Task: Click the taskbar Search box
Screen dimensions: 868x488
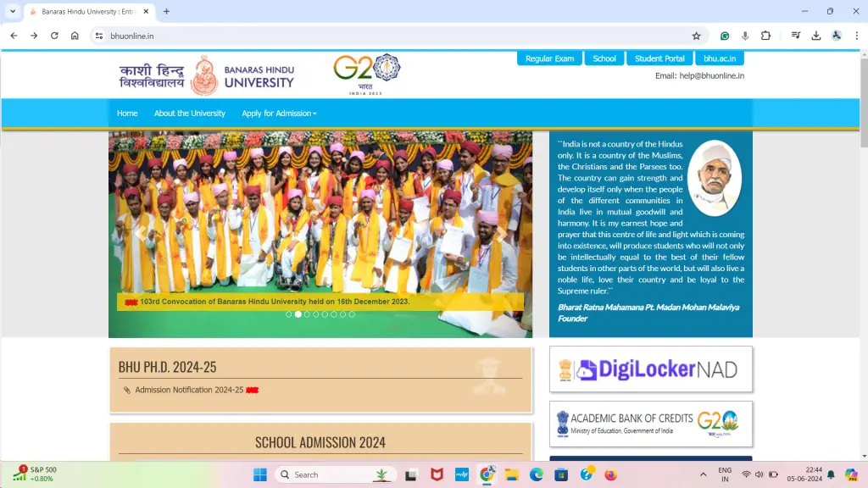Action: 337,474
